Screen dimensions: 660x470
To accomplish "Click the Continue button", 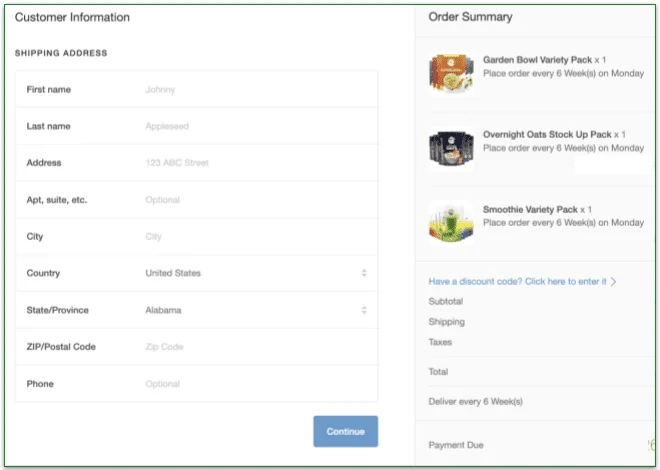I will 346,431.
